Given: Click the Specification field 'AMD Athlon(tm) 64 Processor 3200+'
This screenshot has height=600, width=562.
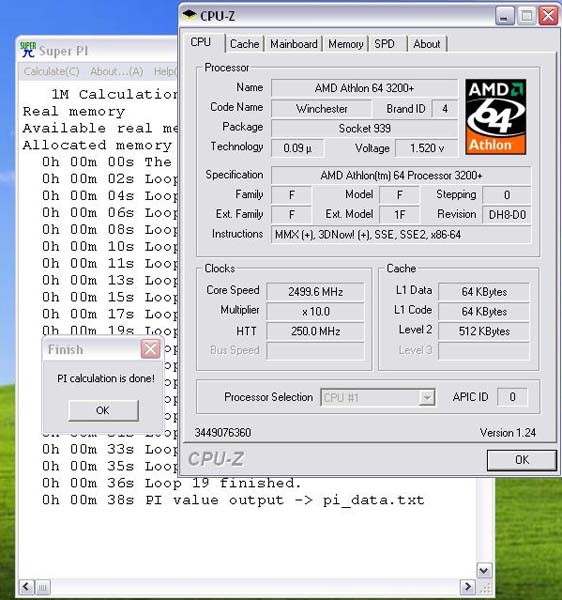Looking at the screenshot, I should point(401,176).
